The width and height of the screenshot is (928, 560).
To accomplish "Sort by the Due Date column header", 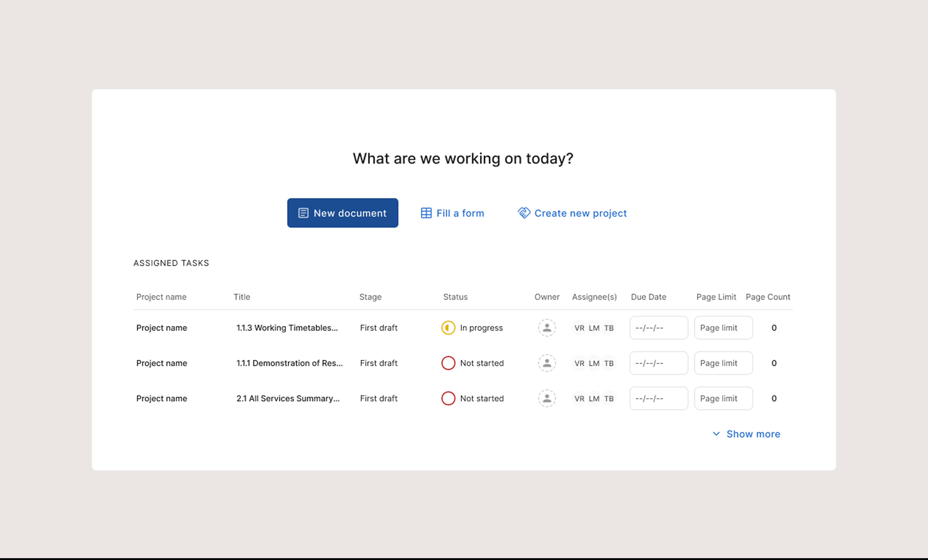I will tap(649, 297).
